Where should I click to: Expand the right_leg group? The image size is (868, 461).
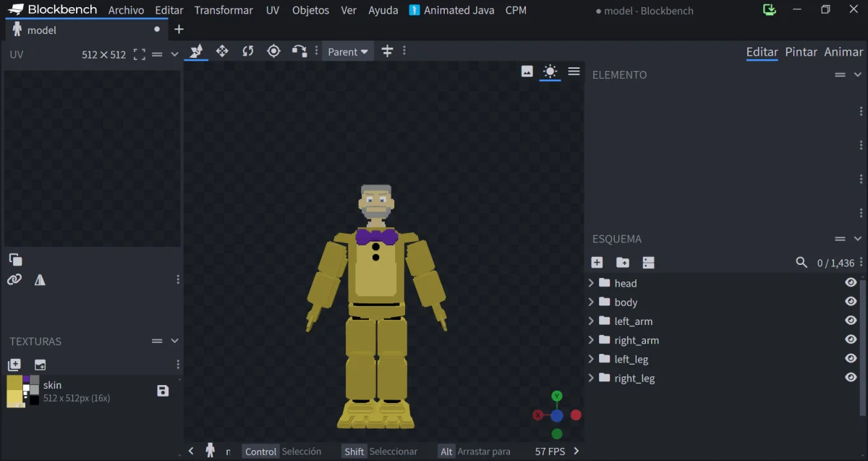(x=591, y=378)
